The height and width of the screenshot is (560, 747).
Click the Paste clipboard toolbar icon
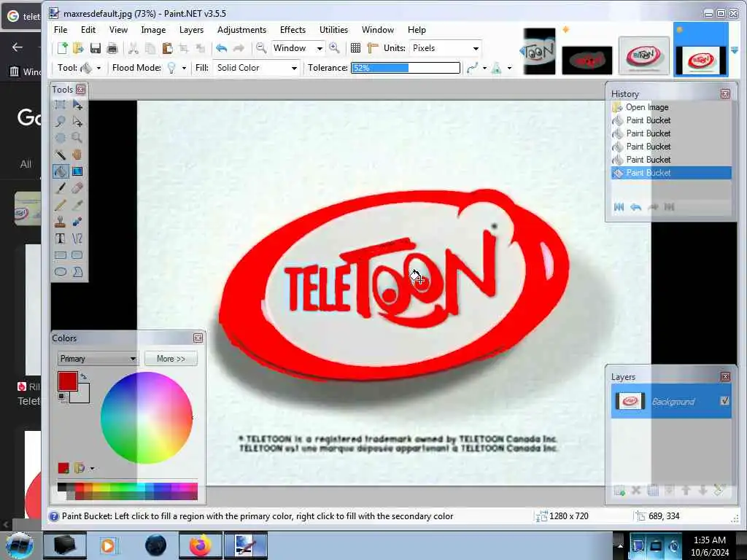[x=167, y=48]
